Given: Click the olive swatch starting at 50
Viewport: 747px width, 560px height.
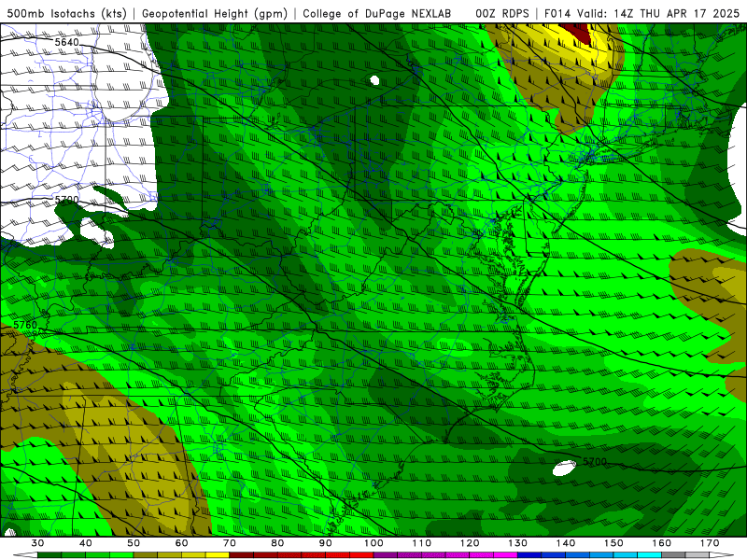Looking at the screenshot, I should click(x=146, y=555).
